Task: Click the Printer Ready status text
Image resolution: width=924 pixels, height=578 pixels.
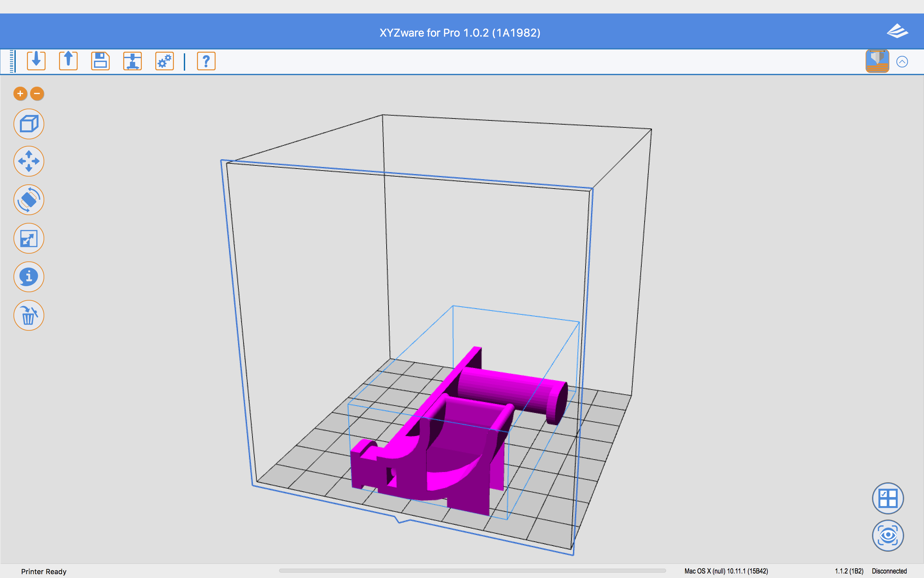Action: [x=44, y=572]
